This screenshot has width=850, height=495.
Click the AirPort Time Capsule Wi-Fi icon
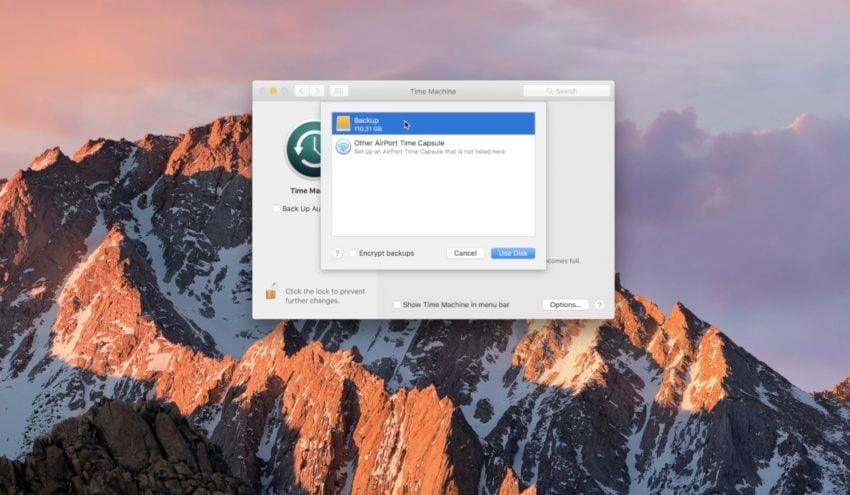(x=343, y=146)
